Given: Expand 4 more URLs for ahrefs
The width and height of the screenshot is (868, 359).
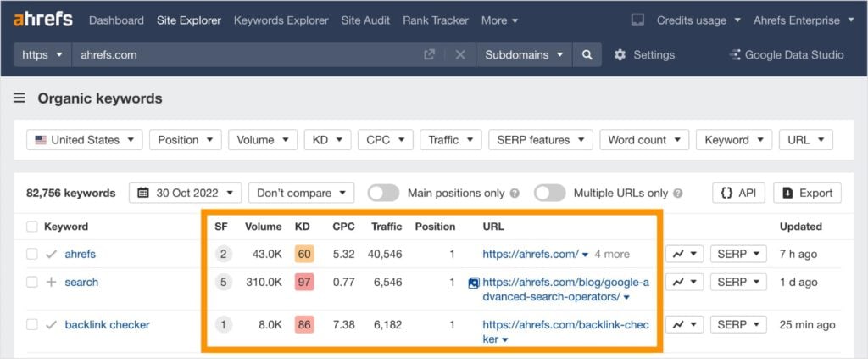Looking at the screenshot, I should coord(612,255).
